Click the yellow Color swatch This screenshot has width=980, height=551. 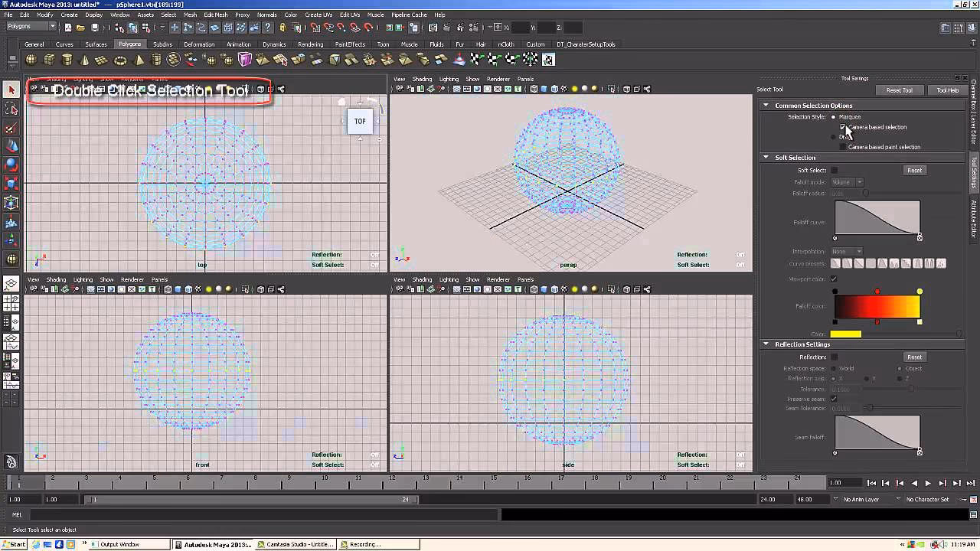[x=846, y=334]
